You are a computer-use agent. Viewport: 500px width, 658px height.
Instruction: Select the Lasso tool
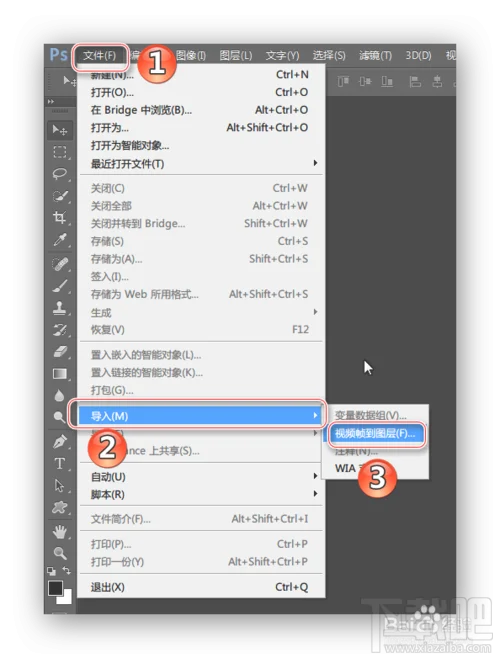[60, 174]
